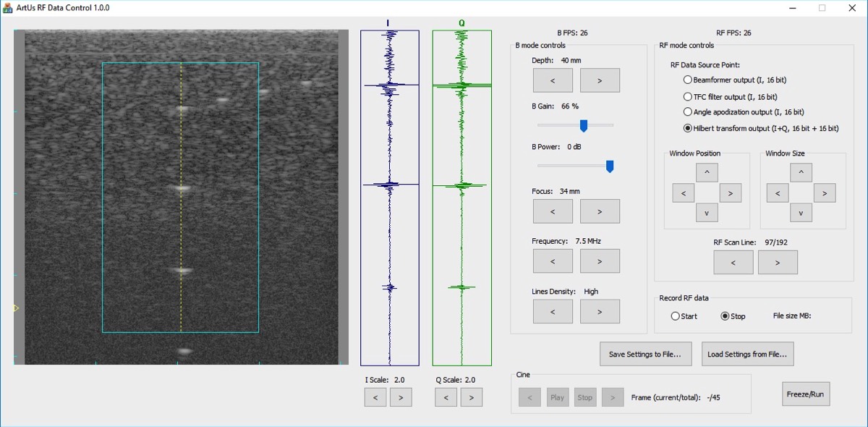Click Save Settings to File button

(x=645, y=354)
